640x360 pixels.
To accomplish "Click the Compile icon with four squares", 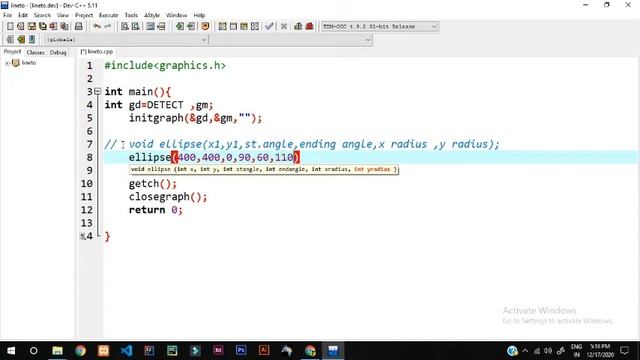I will (x=222, y=27).
